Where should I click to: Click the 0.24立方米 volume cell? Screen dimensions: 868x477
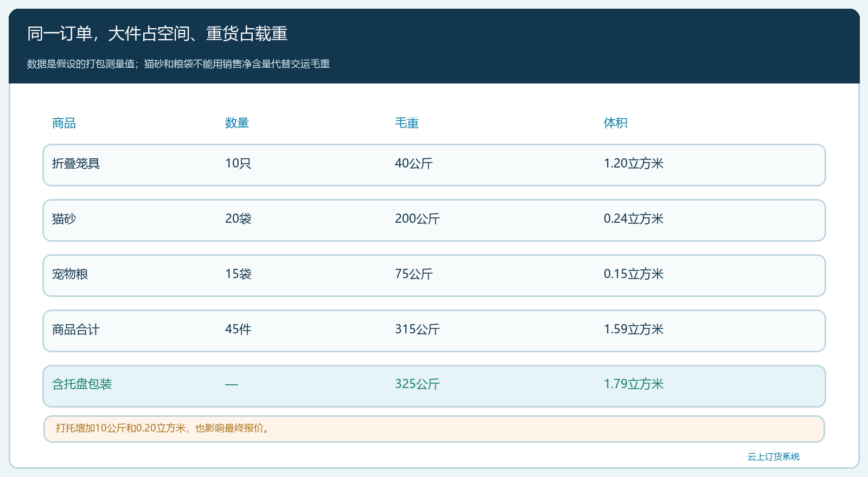(634, 219)
